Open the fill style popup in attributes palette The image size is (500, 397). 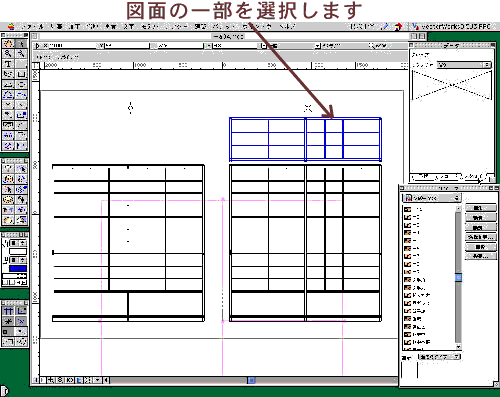18,243
